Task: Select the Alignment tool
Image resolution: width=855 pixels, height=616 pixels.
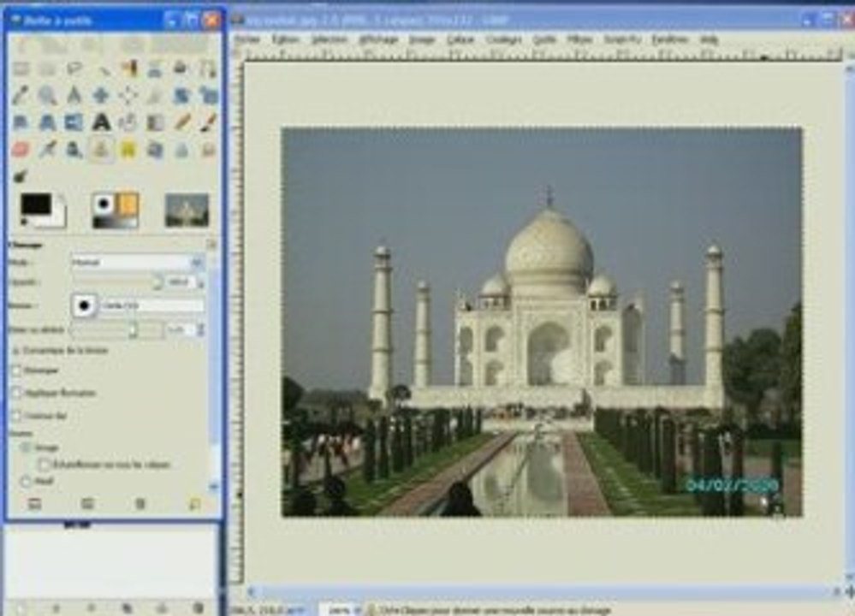Action: tap(128, 96)
